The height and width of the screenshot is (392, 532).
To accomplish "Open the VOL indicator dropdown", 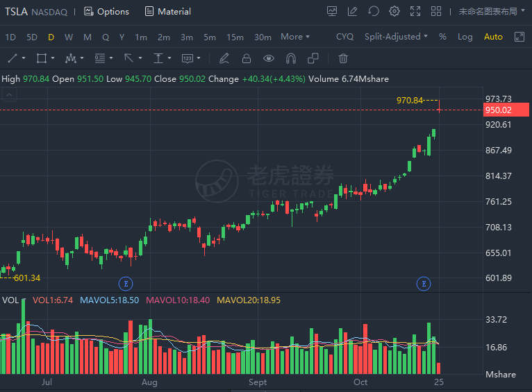I will click(x=14, y=300).
